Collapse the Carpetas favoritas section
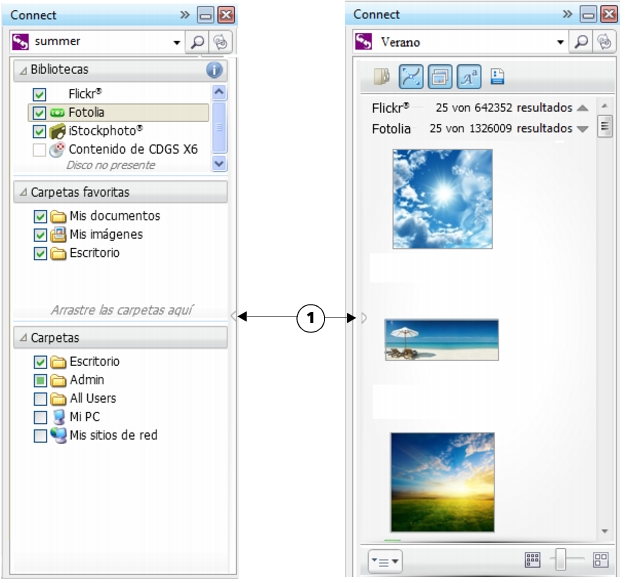625x583 pixels. point(24,192)
